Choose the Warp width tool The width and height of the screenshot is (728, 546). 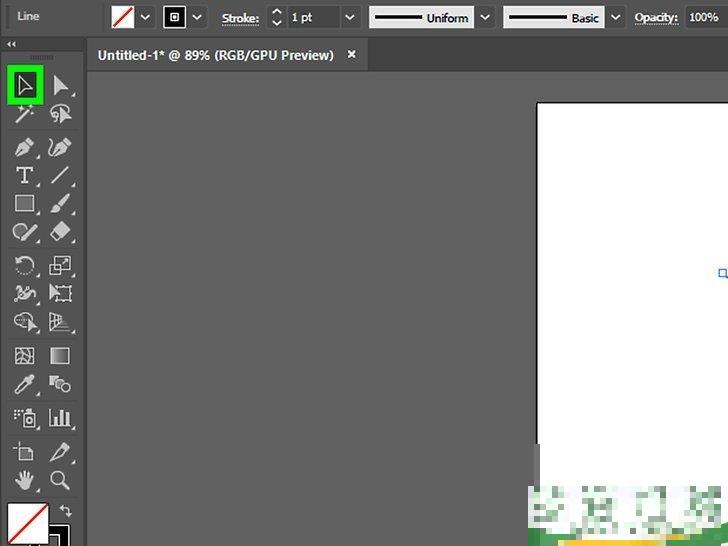24,293
